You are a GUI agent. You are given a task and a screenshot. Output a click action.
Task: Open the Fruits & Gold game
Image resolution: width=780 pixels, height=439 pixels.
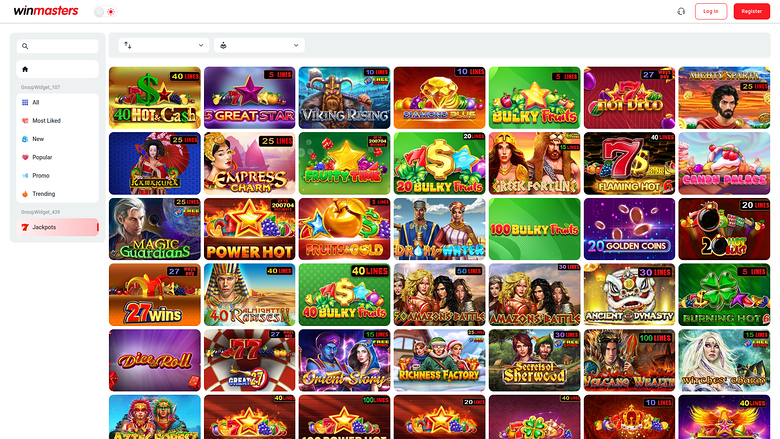click(x=344, y=229)
